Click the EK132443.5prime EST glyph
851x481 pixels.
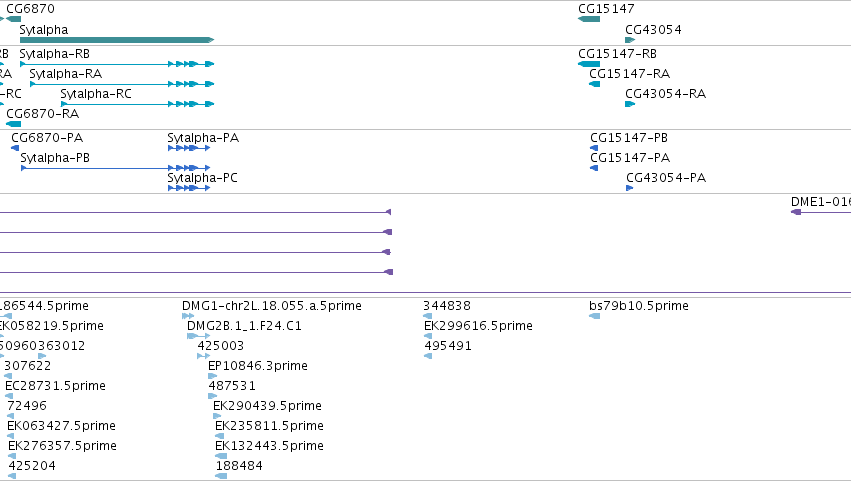coord(221,456)
